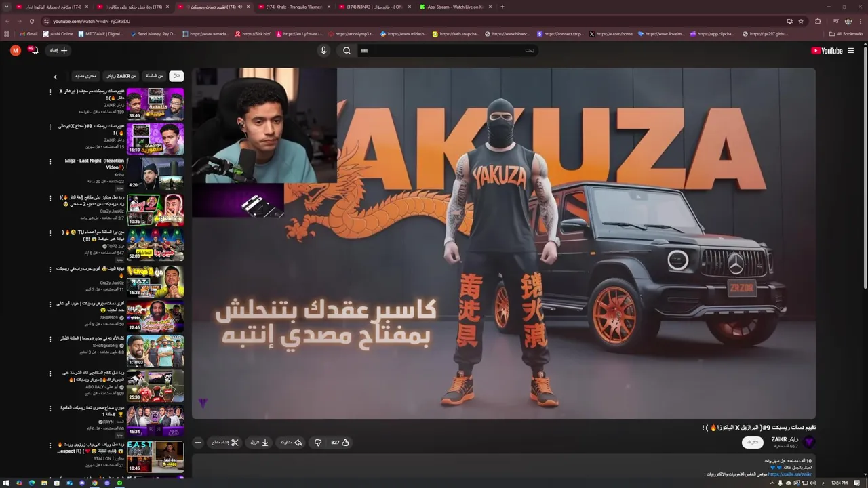Open the ZAiKR channel avatar
The width and height of the screenshot is (868, 488).
808,442
